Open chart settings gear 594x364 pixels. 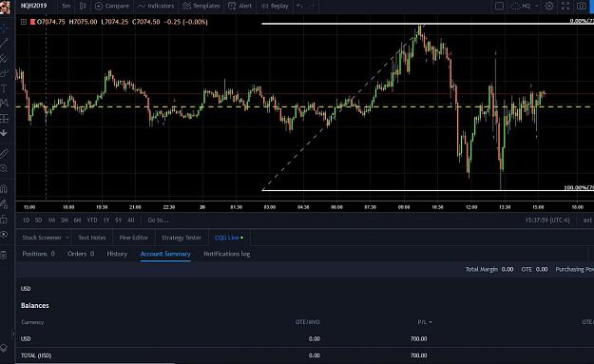click(549, 6)
